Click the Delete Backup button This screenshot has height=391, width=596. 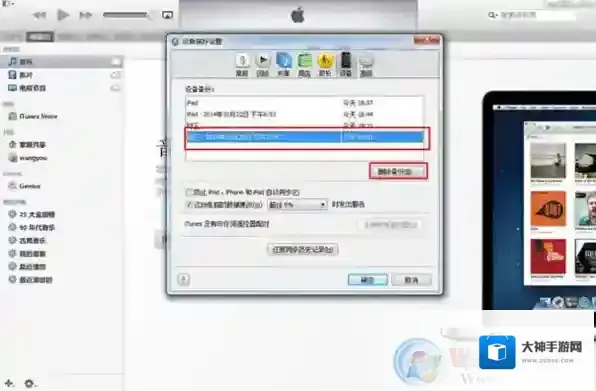(398, 171)
